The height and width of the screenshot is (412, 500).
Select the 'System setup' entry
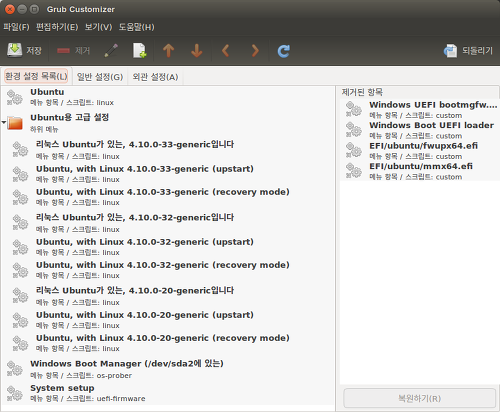pyautogui.click(x=62, y=388)
